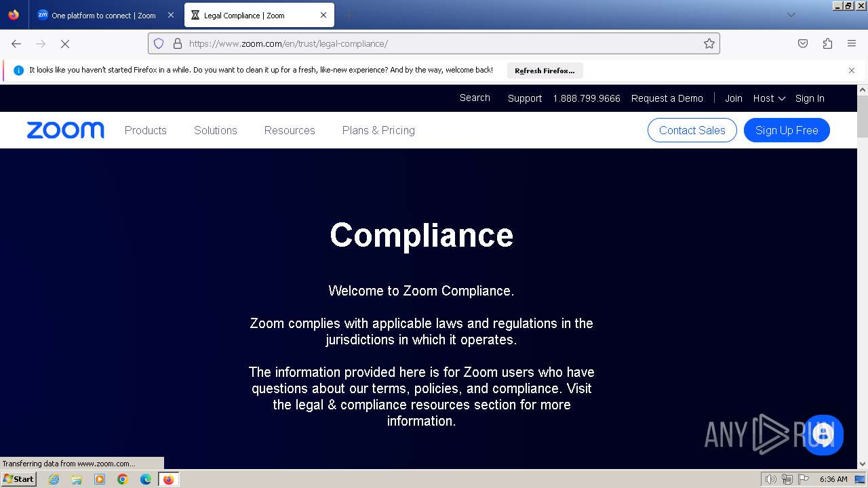868x488 pixels.
Task: Dismiss the Refresh Firefox notification bar
Action: (x=852, y=70)
